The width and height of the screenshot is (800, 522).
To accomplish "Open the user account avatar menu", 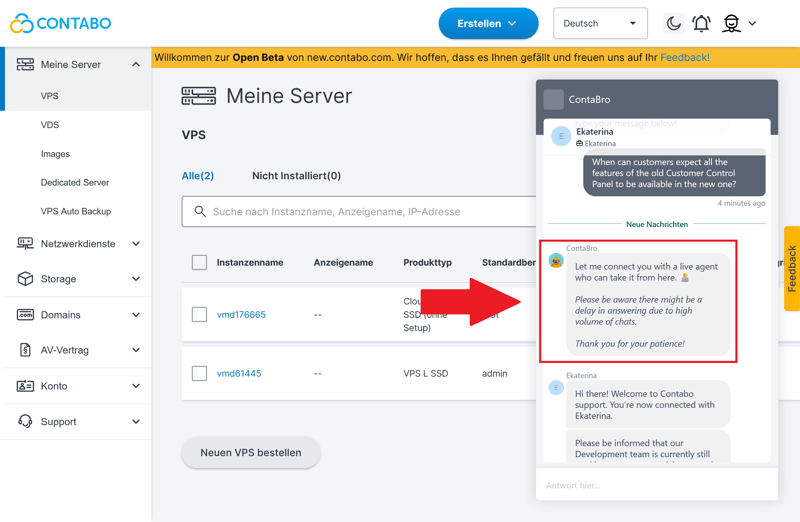I will pos(732,23).
